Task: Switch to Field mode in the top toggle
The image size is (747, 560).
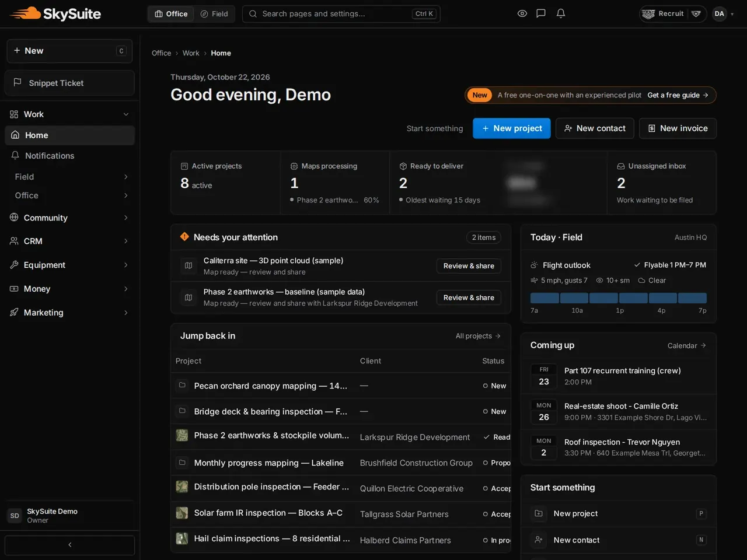Action: 214,14
